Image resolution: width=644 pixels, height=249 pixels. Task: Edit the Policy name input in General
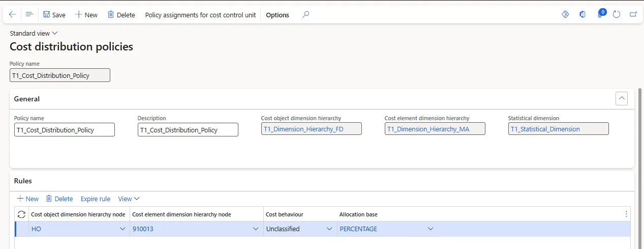[65, 130]
